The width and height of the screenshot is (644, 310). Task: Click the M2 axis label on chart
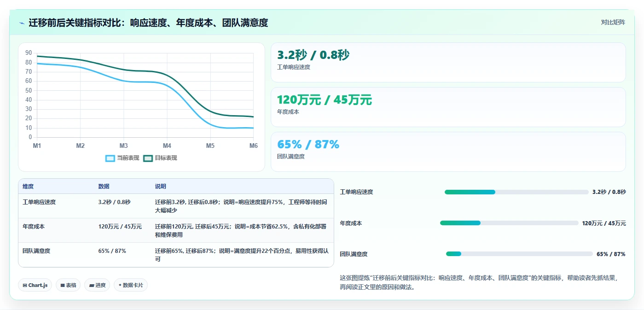click(80, 146)
